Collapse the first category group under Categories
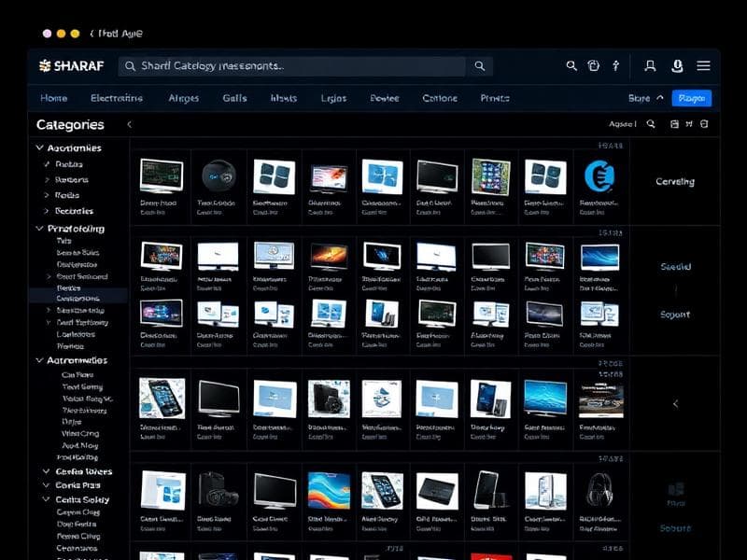The height and width of the screenshot is (560, 747). click(x=40, y=148)
